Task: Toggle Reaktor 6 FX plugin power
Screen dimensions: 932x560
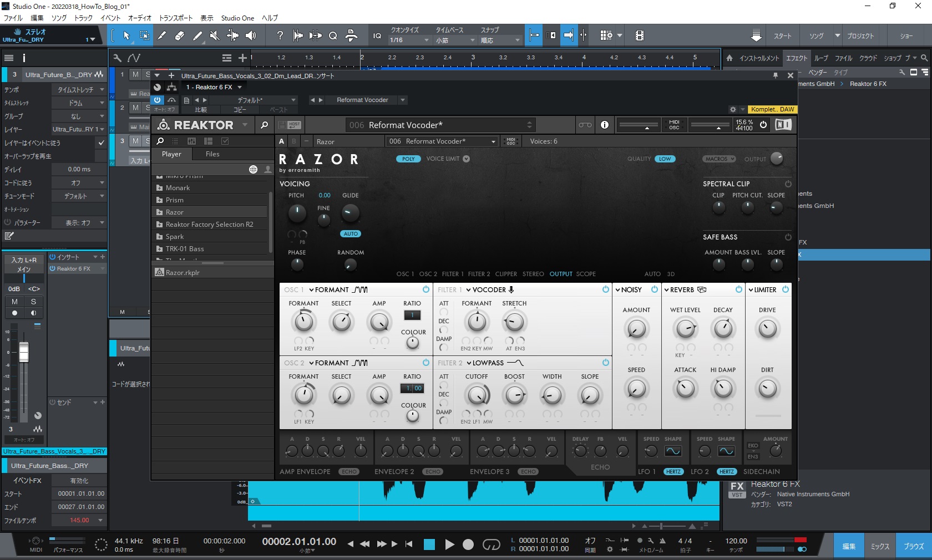Action: pyautogui.click(x=158, y=100)
